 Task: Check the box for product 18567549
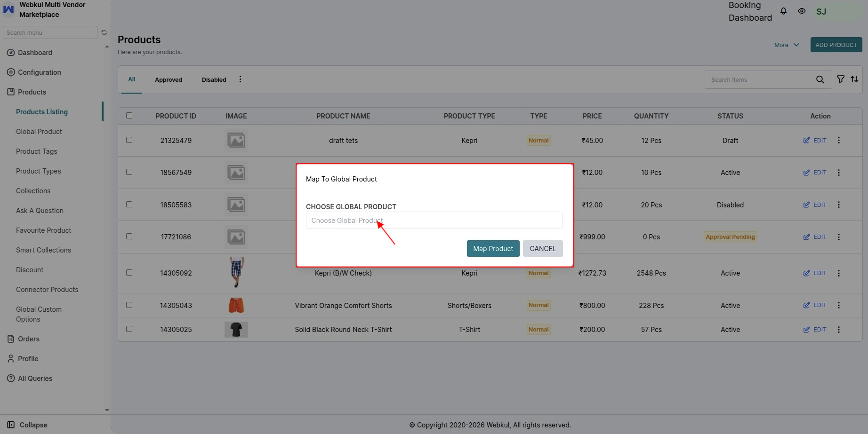(x=129, y=172)
